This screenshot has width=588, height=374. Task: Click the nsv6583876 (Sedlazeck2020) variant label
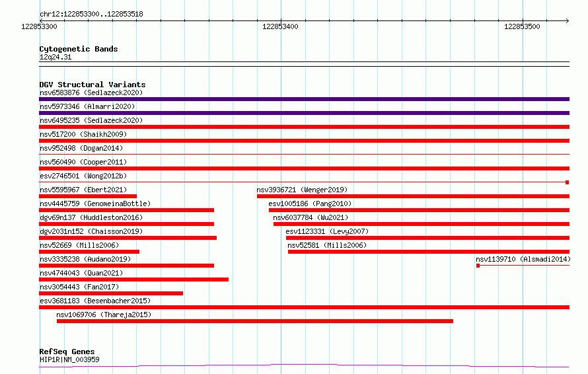click(91, 93)
